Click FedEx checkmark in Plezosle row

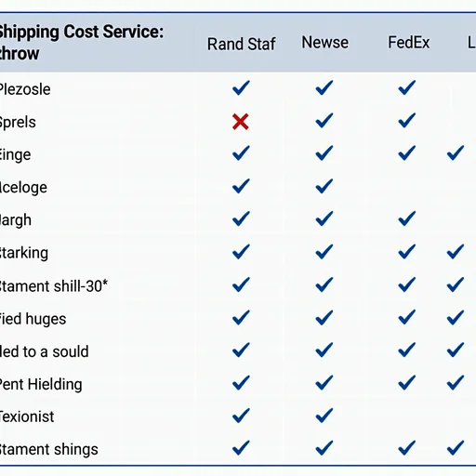[407, 88]
